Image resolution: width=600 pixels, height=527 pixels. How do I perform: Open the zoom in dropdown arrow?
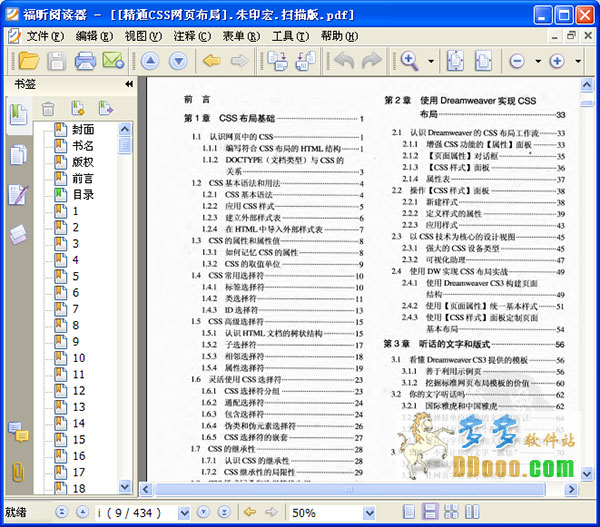[578, 61]
